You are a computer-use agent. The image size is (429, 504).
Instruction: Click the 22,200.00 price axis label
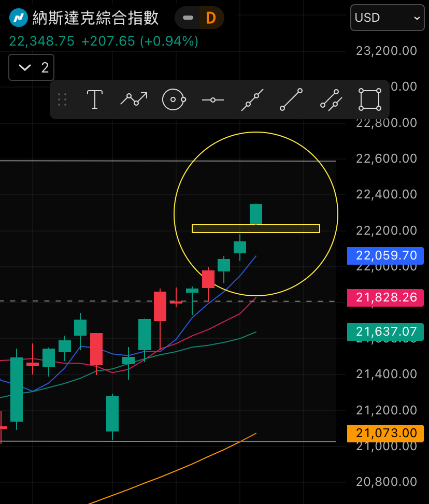pyautogui.click(x=387, y=231)
